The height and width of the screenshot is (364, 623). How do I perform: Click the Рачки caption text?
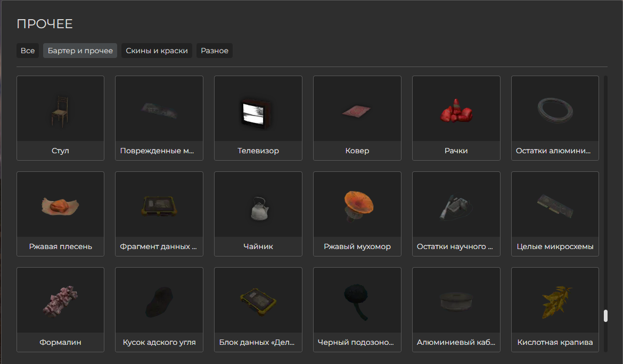click(x=456, y=151)
